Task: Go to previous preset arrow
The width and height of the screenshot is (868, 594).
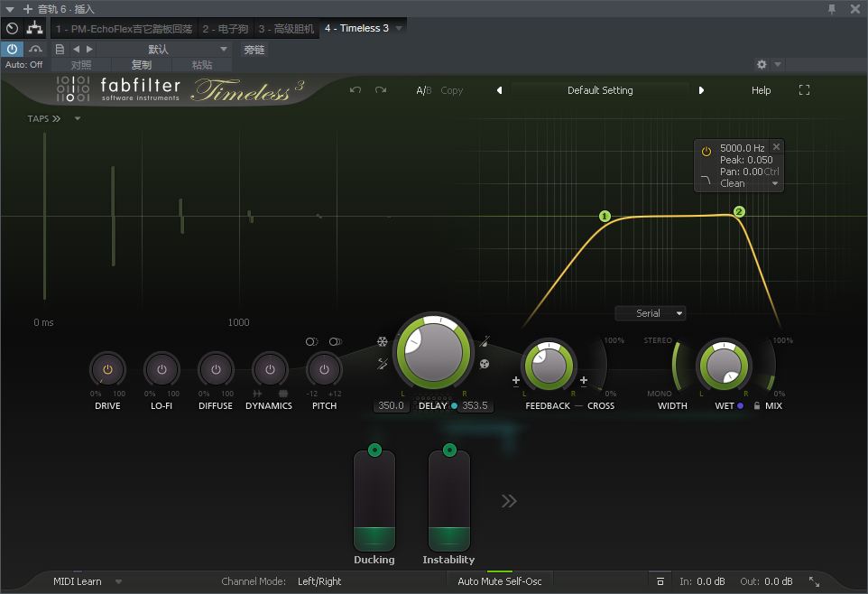Action: (499, 90)
